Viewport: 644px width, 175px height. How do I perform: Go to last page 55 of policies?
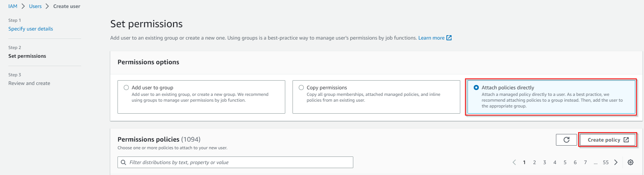coord(605,162)
